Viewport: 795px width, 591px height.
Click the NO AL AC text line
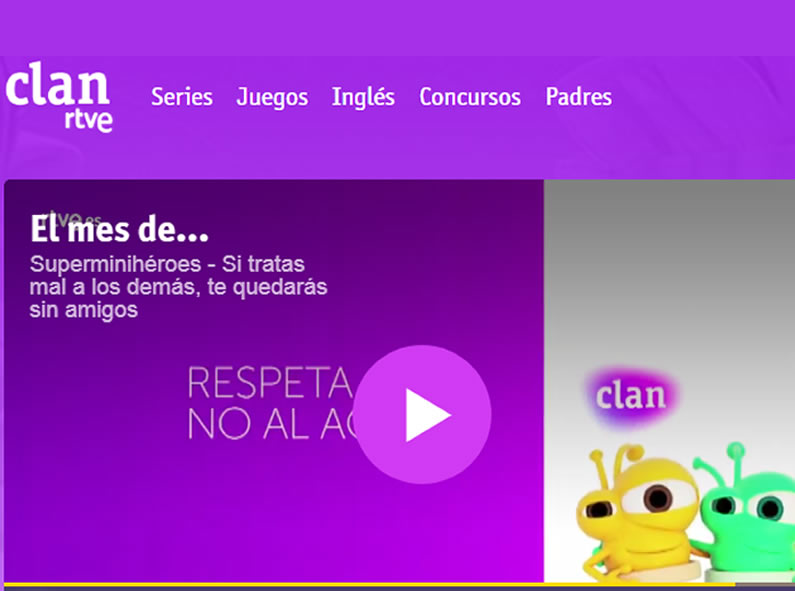coord(273,424)
